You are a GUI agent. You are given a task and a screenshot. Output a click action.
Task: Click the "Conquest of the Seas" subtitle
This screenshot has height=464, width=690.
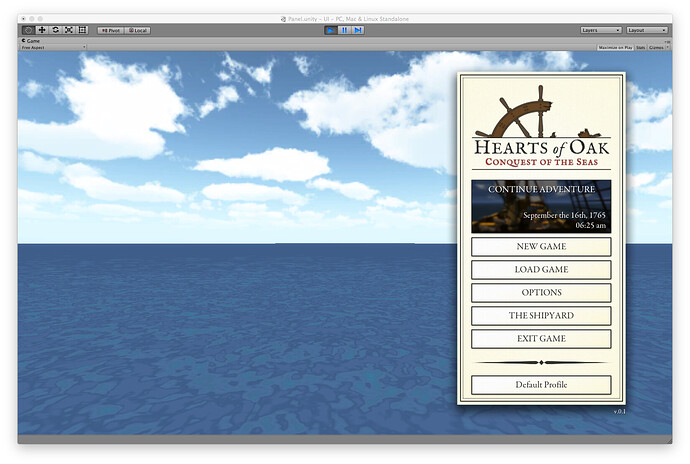(541, 162)
